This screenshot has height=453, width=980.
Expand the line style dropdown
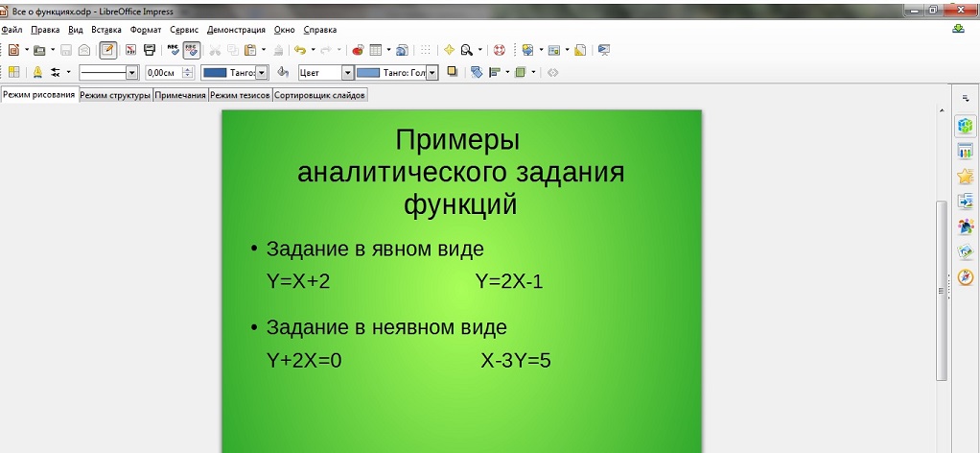click(132, 73)
